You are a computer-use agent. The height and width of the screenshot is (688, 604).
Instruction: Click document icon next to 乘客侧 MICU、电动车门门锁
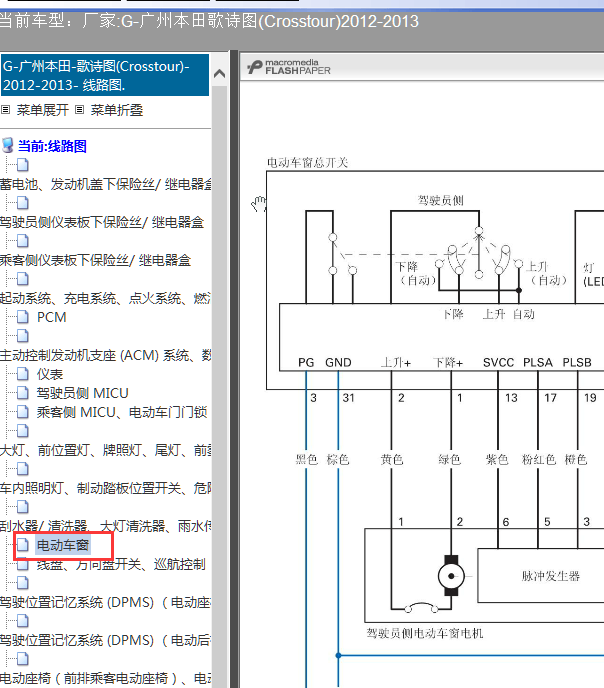click(x=22, y=412)
